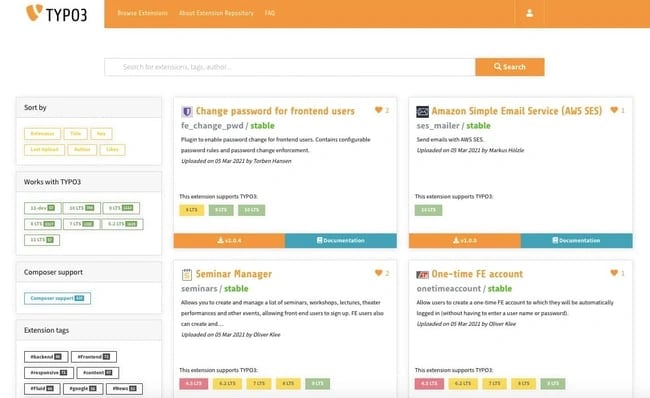Screen dimensions: 650x398
Task: Filter by 11 LTS in Works with TYPO3
Action: point(42,240)
